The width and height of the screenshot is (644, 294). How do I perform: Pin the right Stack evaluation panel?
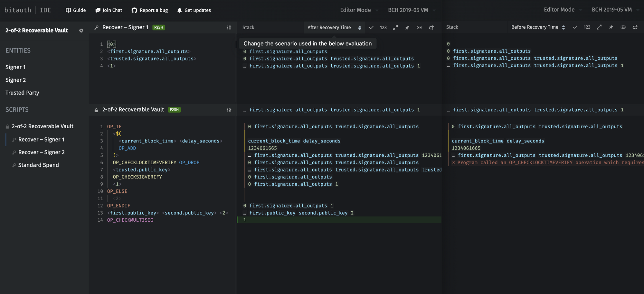tap(611, 27)
